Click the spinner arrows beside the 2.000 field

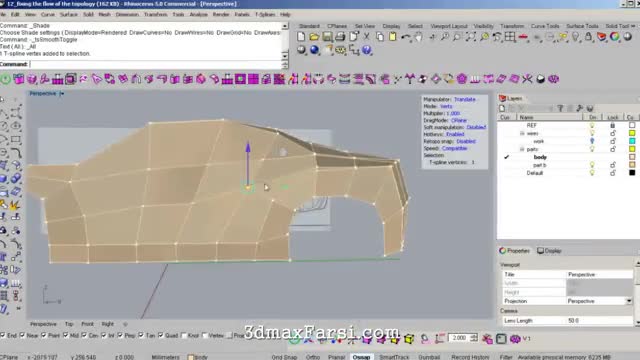coord(473,338)
